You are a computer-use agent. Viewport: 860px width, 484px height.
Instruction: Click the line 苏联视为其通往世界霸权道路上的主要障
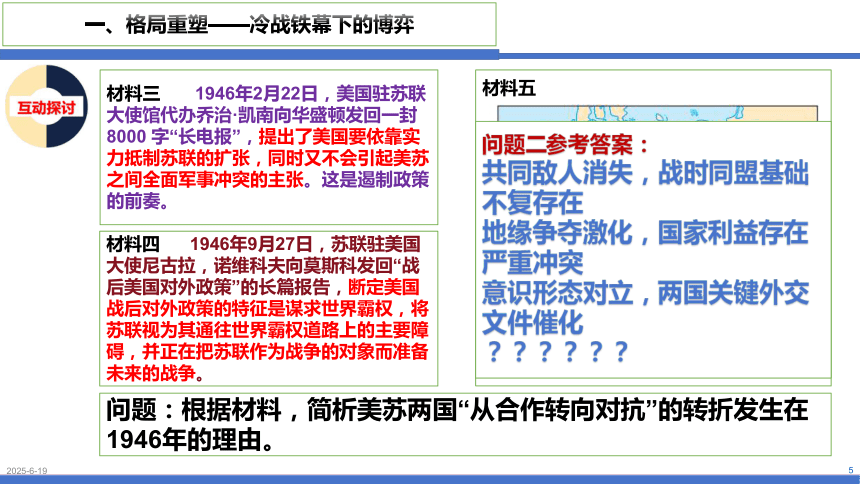[268, 330]
